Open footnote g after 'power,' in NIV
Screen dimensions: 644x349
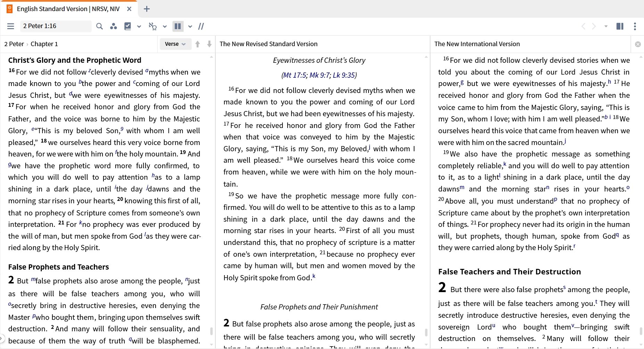point(462,83)
